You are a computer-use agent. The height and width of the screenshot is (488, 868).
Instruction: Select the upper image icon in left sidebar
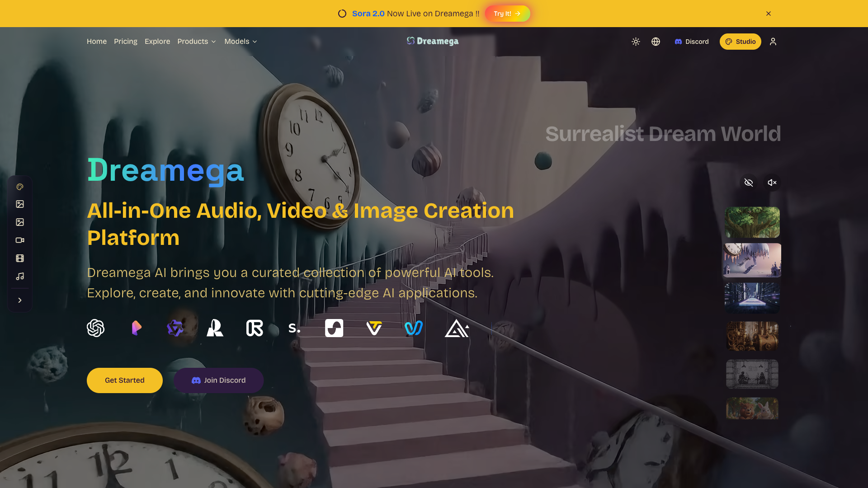pyautogui.click(x=20, y=204)
